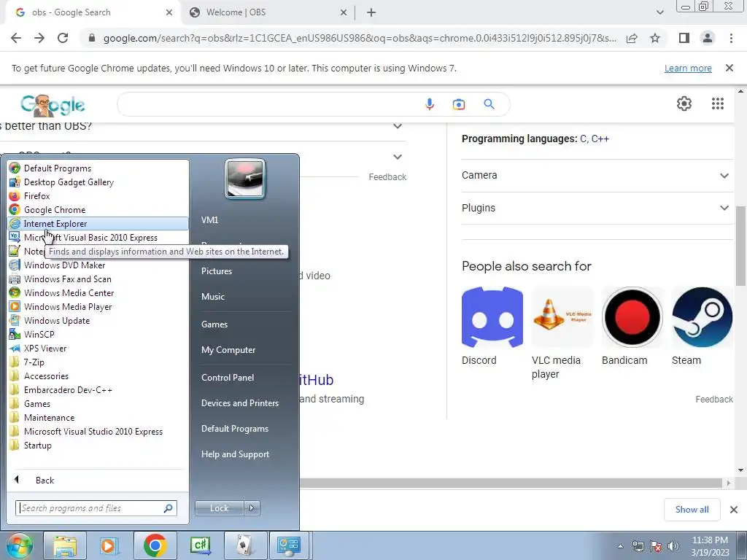Reload the current page

tap(63, 38)
